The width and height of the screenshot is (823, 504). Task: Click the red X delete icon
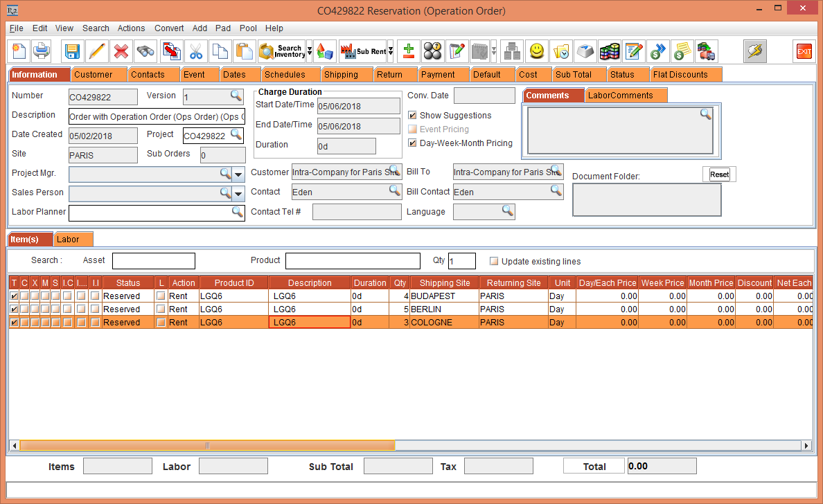point(121,51)
